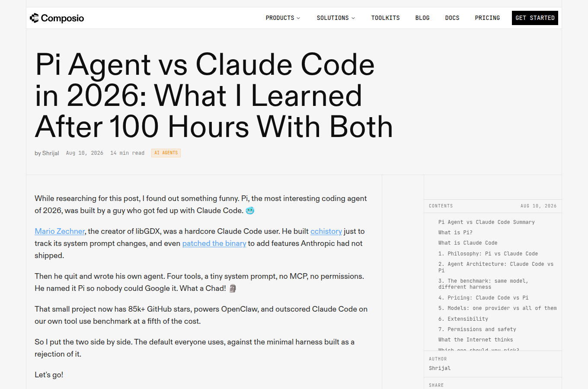The image size is (588, 389).
Task: Go to The benchmark section in contents
Action: pos(483,284)
